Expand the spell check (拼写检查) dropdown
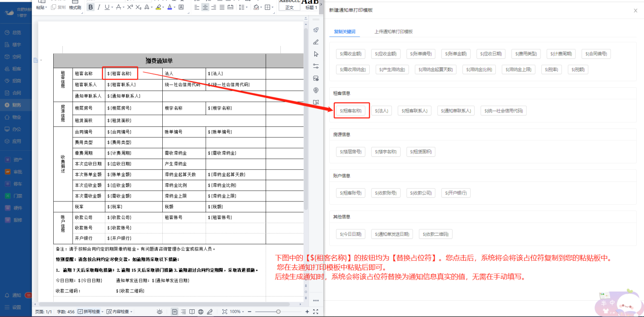This screenshot has height=317, width=644. (x=102, y=312)
